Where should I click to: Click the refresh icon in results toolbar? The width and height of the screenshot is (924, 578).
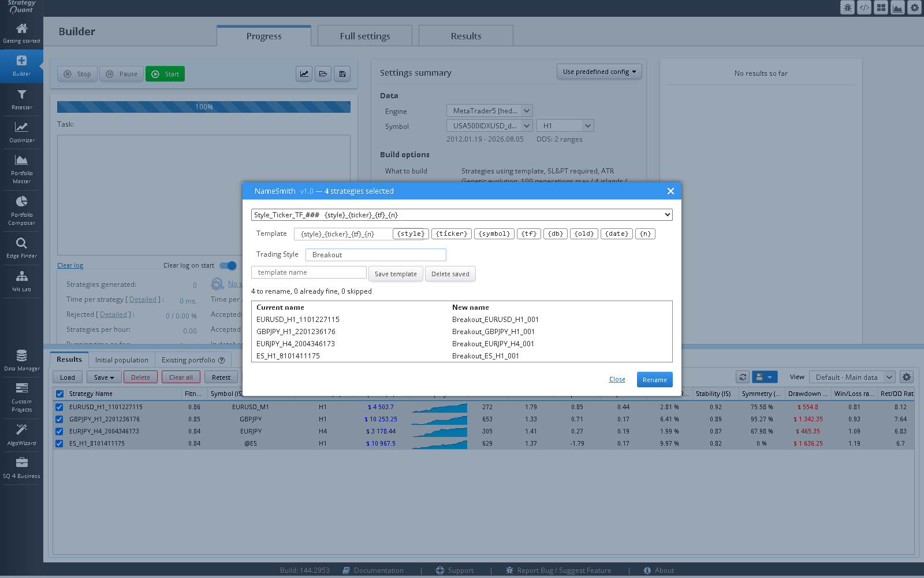(x=743, y=377)
